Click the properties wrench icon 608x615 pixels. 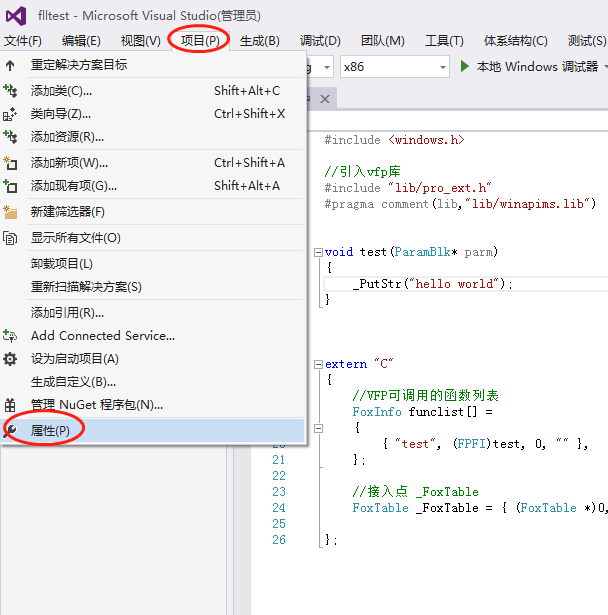click(10, 431)
